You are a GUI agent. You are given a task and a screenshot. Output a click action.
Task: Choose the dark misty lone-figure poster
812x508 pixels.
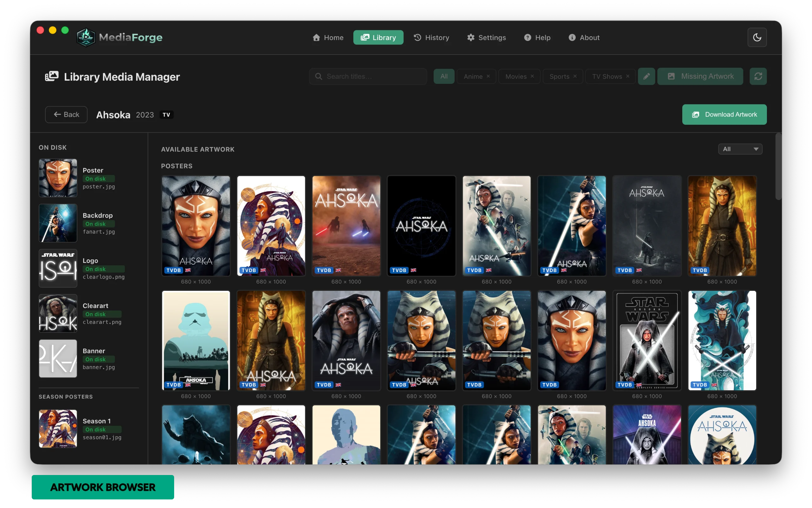pos(647,226)
